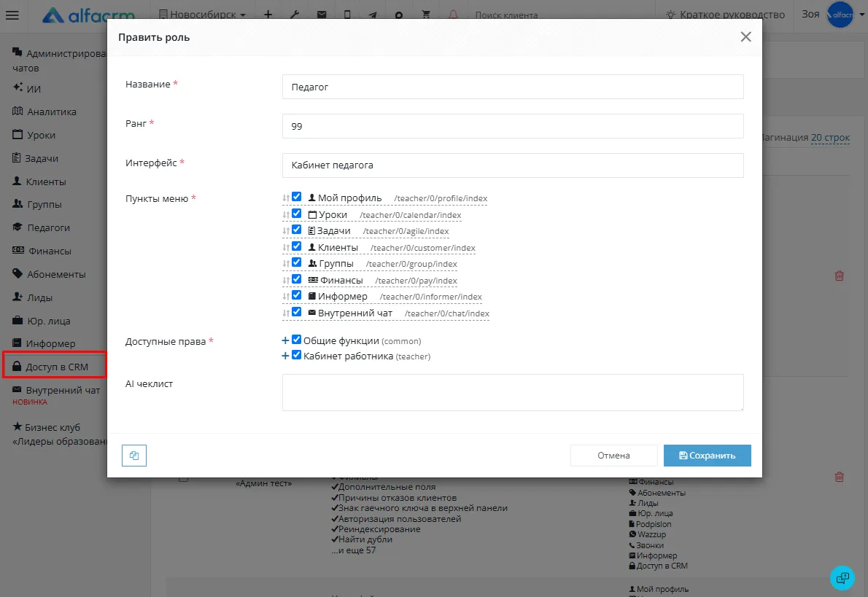
Task: Toggle the Задачи checkbox in Пункты меню
Action: click(x=297, y=230)
